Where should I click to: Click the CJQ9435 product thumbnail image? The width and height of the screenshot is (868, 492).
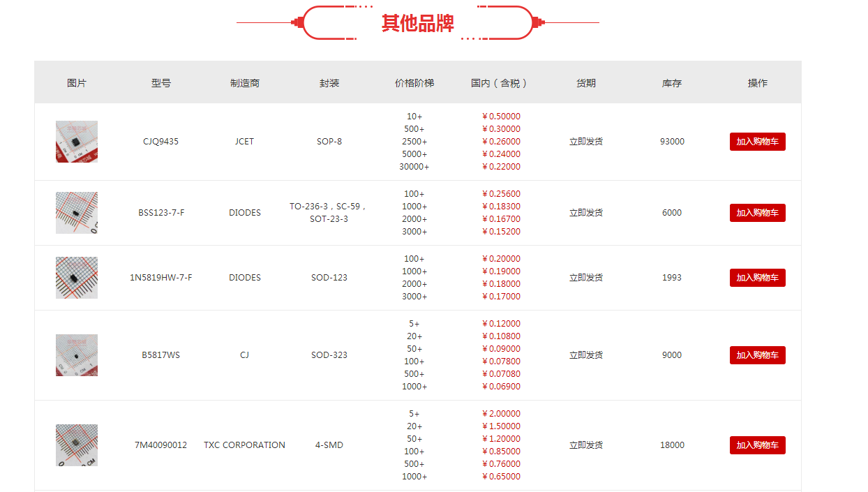77,142
